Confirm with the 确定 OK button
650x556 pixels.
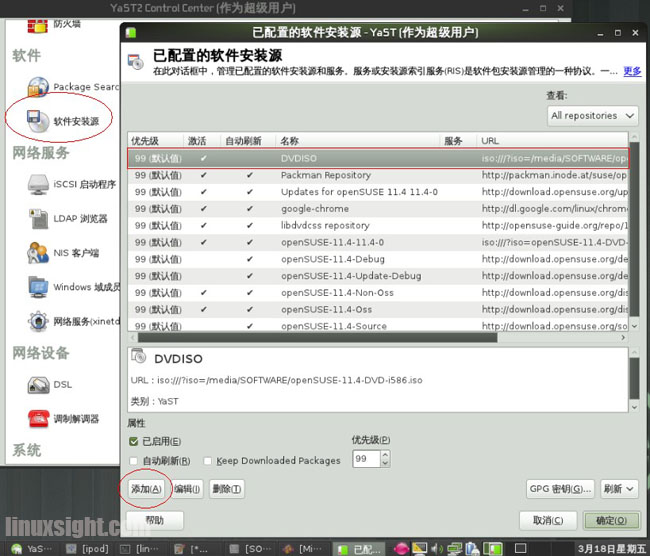(611, 520)
